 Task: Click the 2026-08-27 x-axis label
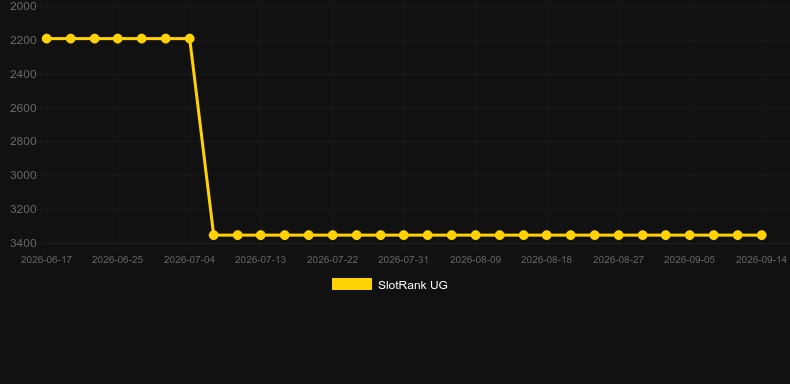pyautogui.click(x=619, y=260)
